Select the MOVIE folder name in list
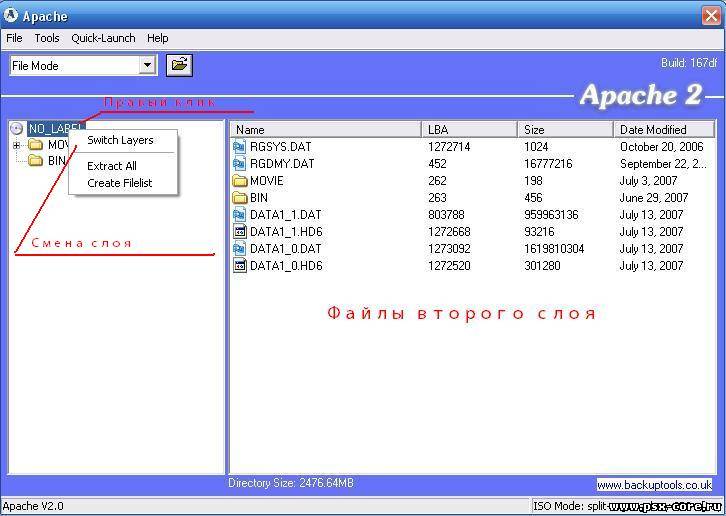The image size is (726, 516). coord(267,181)
